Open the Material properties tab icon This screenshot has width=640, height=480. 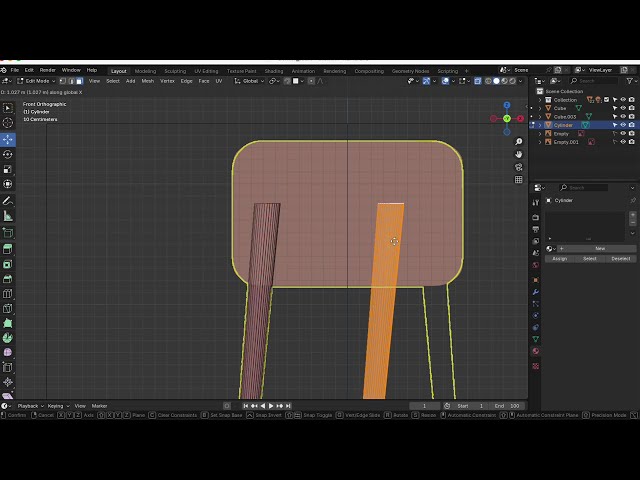pyautogui.click(x=536, y=351)
